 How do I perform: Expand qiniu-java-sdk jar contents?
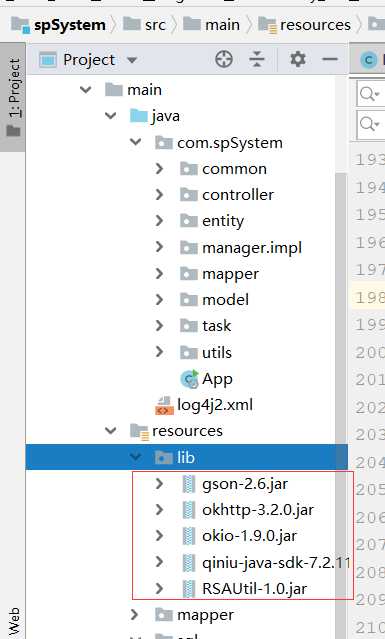159,562
